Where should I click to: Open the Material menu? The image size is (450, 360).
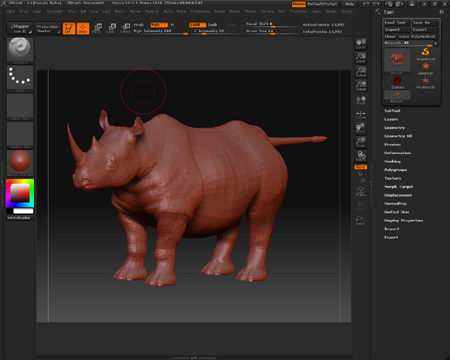point(152,11)
